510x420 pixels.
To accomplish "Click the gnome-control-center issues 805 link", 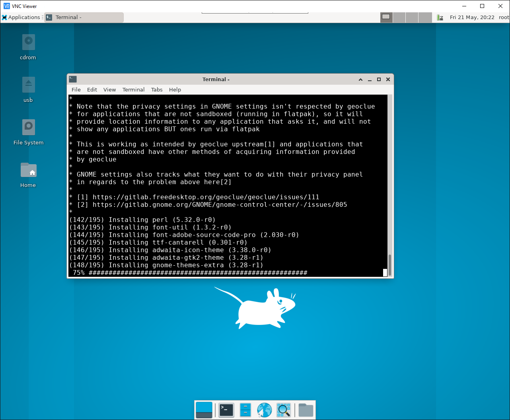I will [x=220, y=204].
